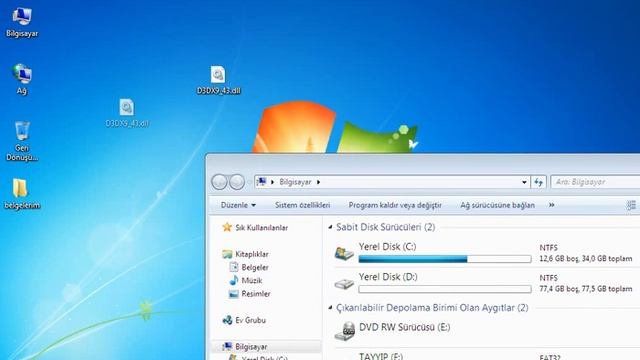Click NTFS label of C: drive
Screen dimensions: 640x360
point(549,248)
